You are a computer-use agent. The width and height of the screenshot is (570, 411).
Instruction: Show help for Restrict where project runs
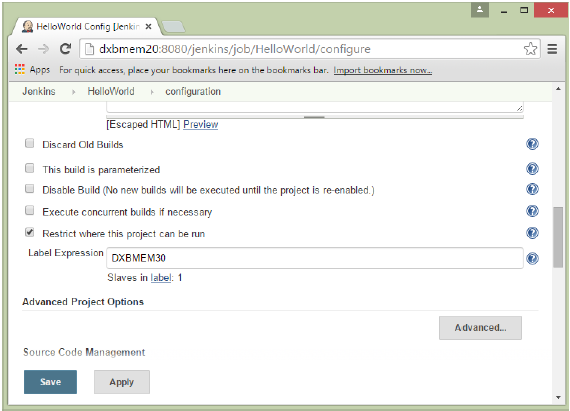[x=532, y=233]
